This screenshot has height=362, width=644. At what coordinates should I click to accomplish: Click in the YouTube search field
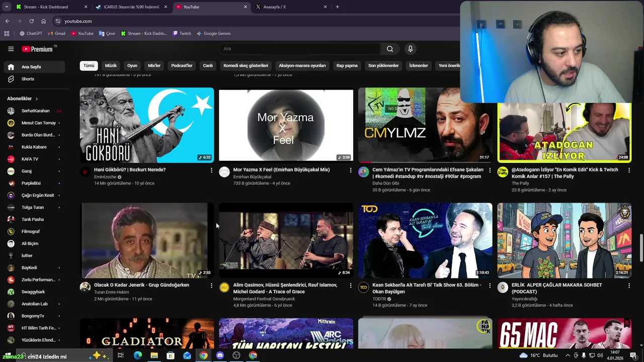click(299, 49)
